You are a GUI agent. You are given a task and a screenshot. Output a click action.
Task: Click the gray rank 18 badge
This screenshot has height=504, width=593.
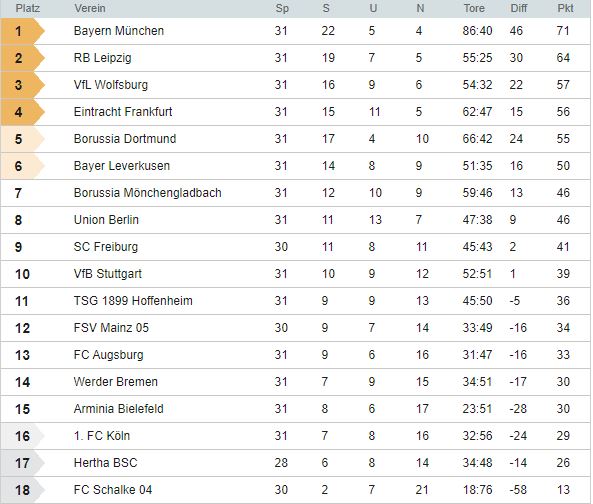23,490
